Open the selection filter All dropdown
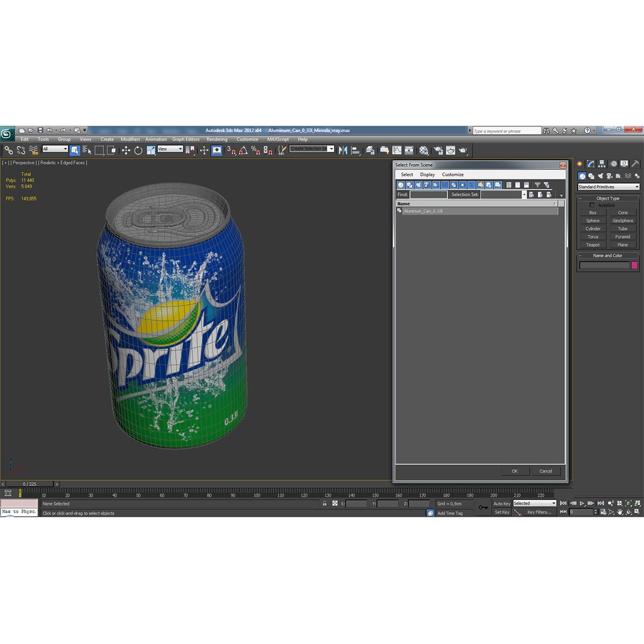 55,148
